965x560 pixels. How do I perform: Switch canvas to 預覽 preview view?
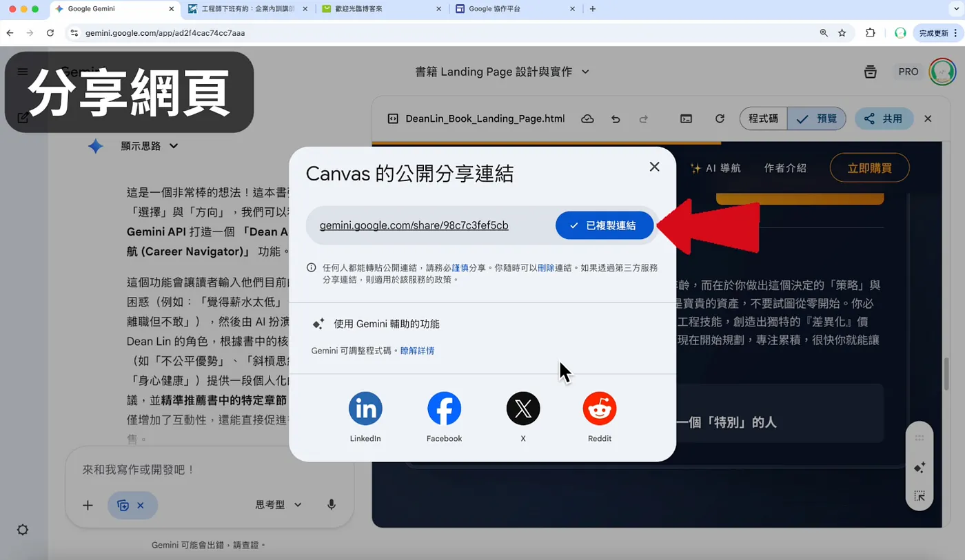click(816, 118)
